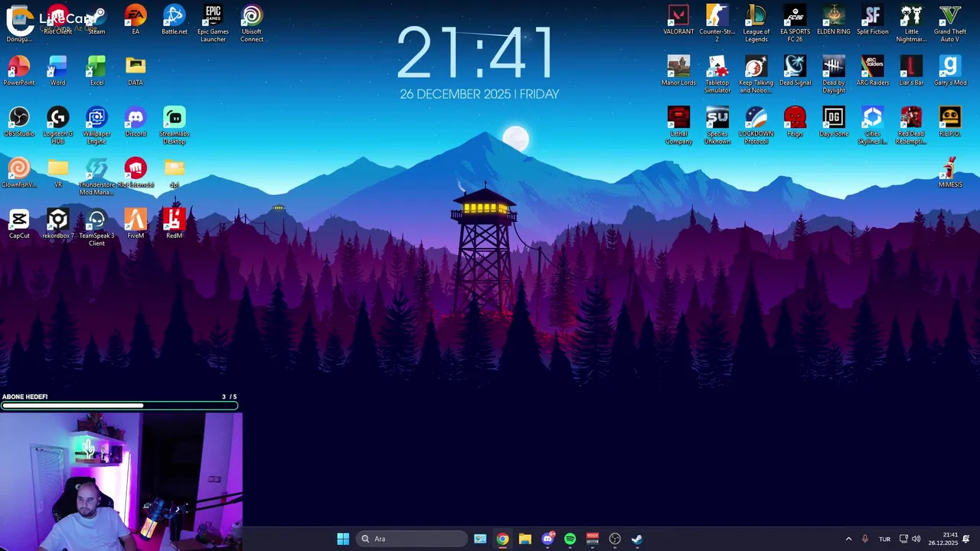This screenshot has height=551, width=980.
Task: Select the VALORANT game icon
Action: [x=678, y=20]
